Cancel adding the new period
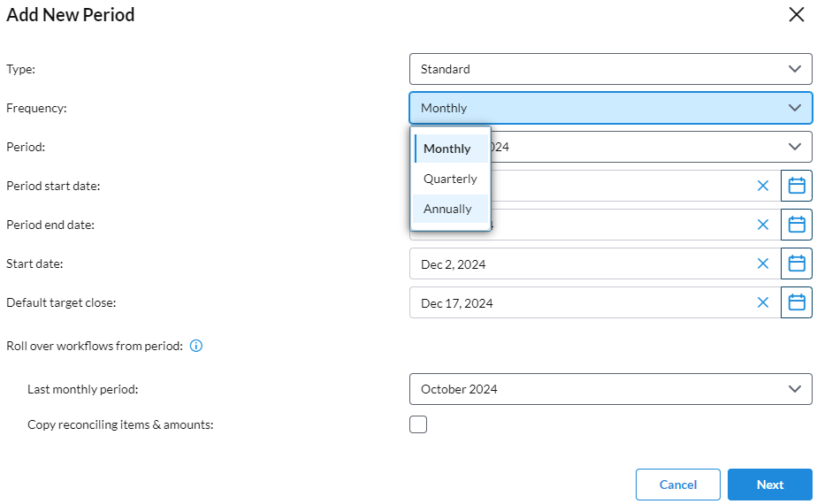Screen dimensions: 817x504 [x=678, y=485]
